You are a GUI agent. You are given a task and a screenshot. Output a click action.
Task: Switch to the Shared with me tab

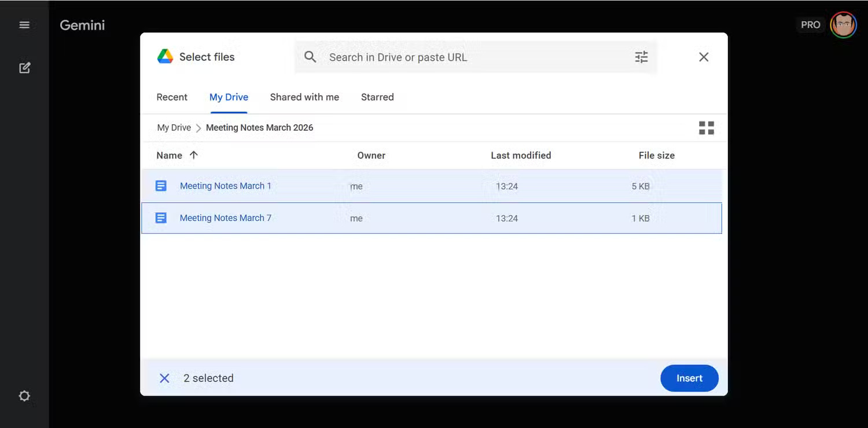click(304, 97)
